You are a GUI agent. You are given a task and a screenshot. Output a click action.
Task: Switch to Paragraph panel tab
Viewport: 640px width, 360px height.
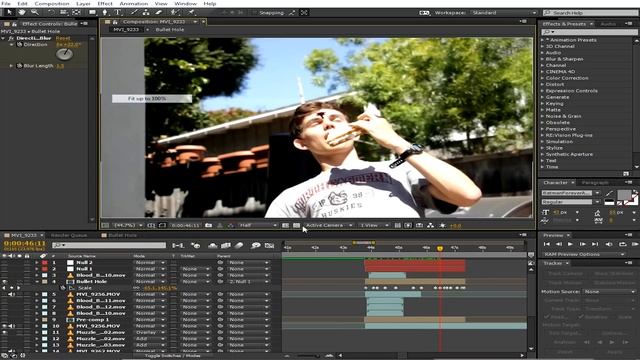[x=595, y=182]
